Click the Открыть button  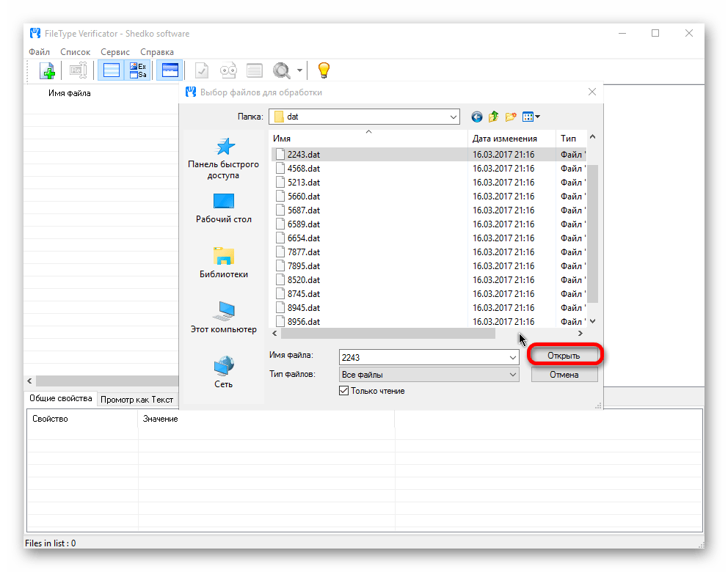(564, 356)
